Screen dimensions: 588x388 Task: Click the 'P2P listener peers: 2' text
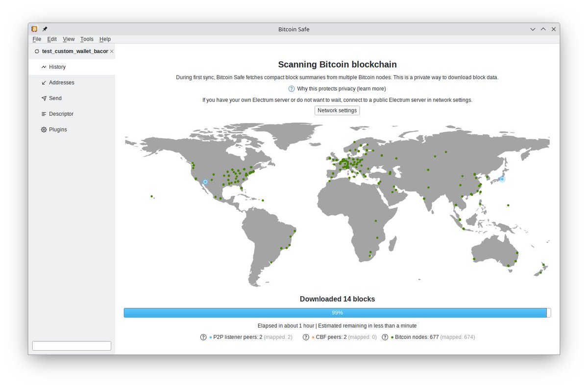point(238,337)
